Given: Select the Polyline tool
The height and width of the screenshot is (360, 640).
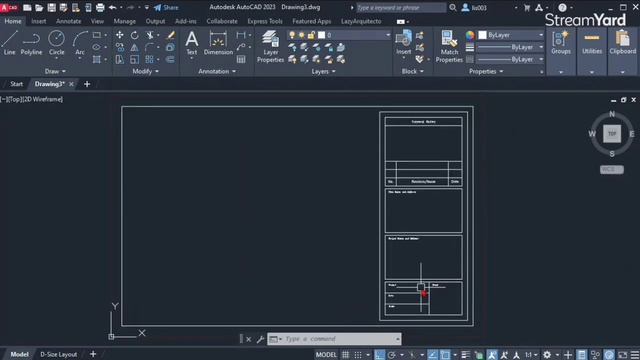Looking at the screenshot, I should point(31,43).
